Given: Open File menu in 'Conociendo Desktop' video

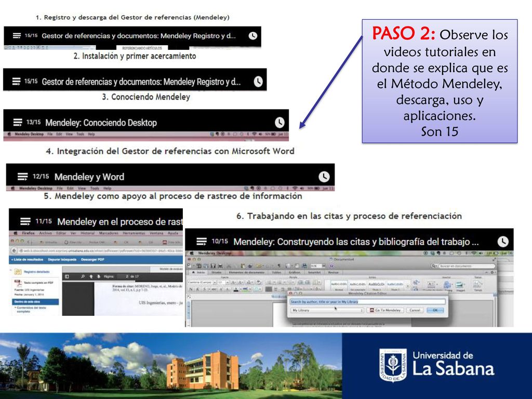Looking at the screenshot, I should 50,134.
